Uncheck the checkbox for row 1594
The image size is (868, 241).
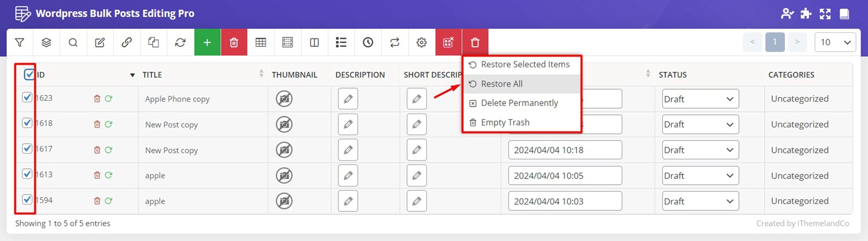pyautogui.click(x=27, y=199)
